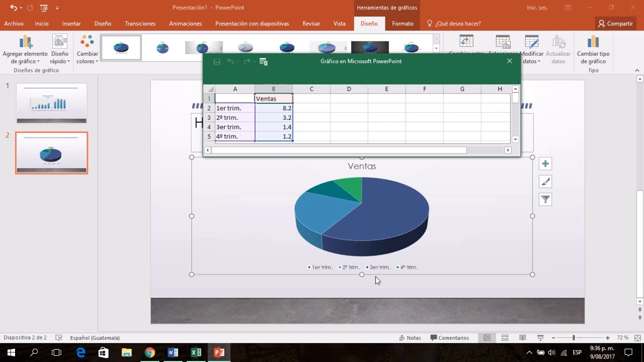644x362 pixels.
Task: Click row 4 header in data sheet
Action: (209, 127)
